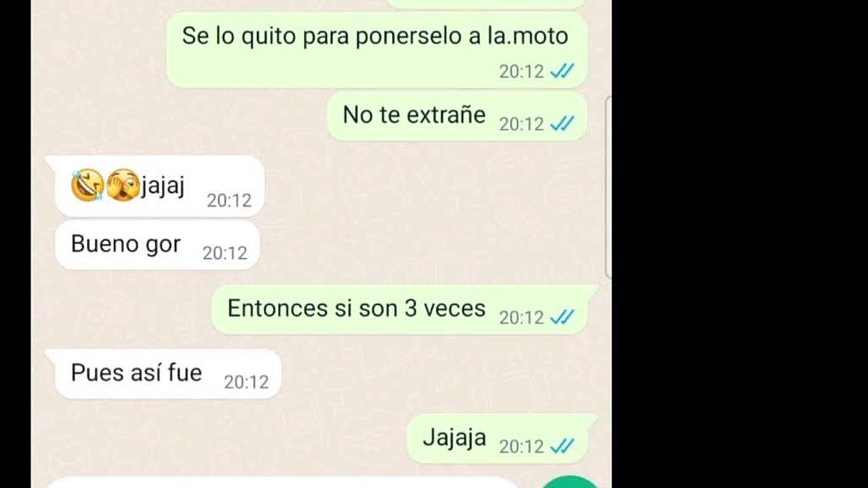The height and width of the screenshot is (488, 868).
Task: Select the 'Bueno gor' message bubble
Action: pos(157,245)
